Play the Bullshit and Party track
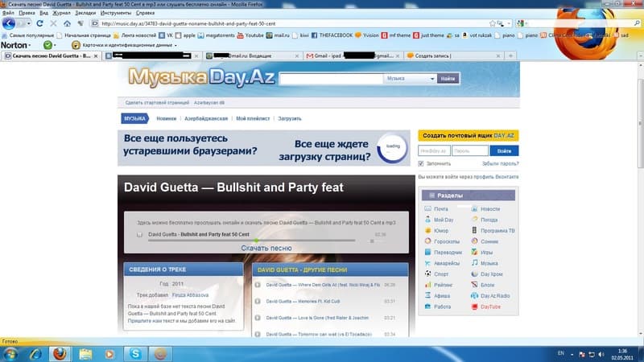This screenshot has width=644, height=362. pyautogui.click(x=139, y=234)
